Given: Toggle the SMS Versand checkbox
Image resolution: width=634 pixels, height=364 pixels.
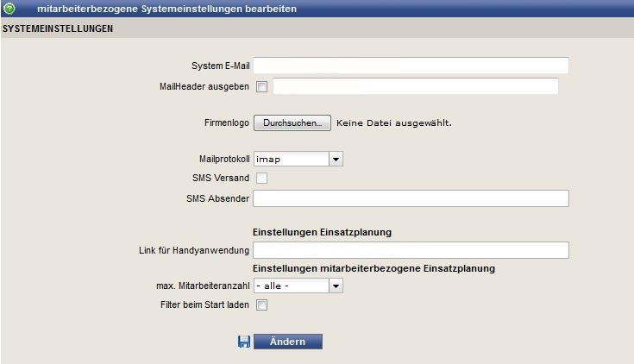Looking at the screenshot, I should (x=262, y=179).
